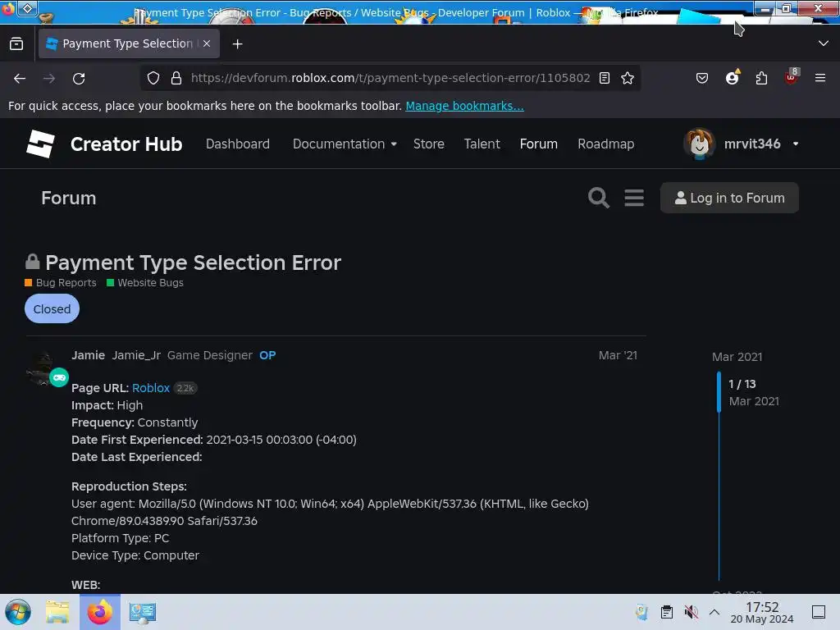Open the computer settings taskbar icon
The image size is (840, 630).
pyautogui.click(x=143, y=613)
